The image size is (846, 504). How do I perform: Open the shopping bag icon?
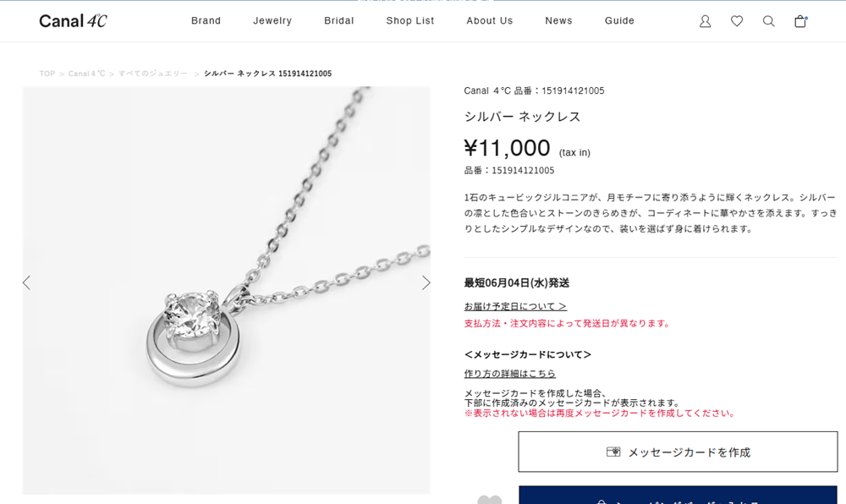[x=800, y=21]
